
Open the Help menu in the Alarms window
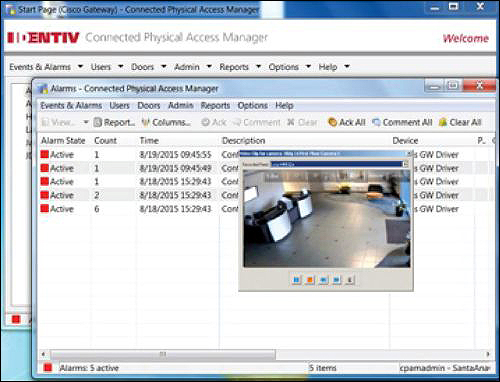284,106
